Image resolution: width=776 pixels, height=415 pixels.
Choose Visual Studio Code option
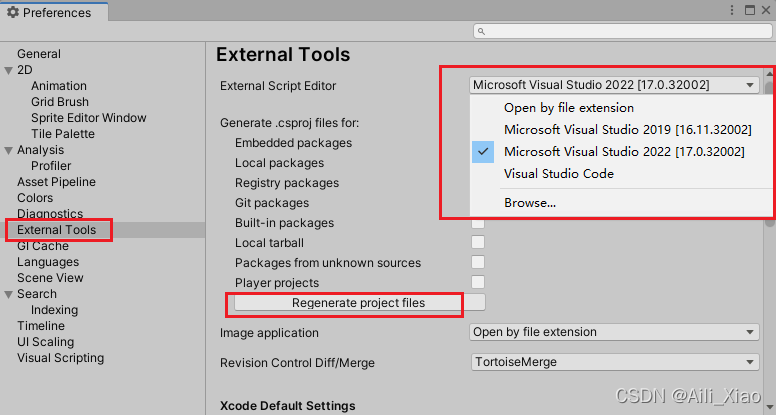point(559,174)
